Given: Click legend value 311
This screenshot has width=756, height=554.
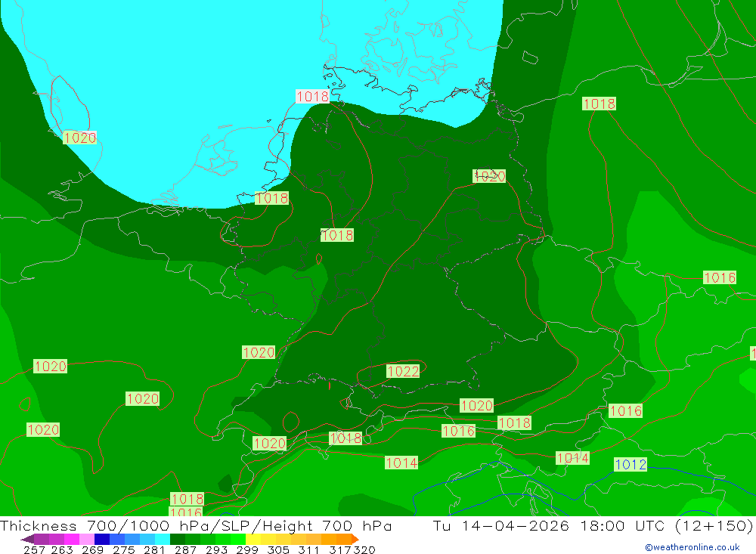Looking at the screenshot, I should click(x=308, y=550).
